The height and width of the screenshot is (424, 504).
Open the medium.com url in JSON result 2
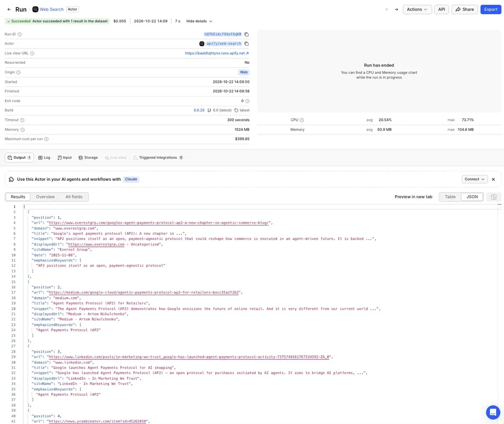tap(144, 293)
